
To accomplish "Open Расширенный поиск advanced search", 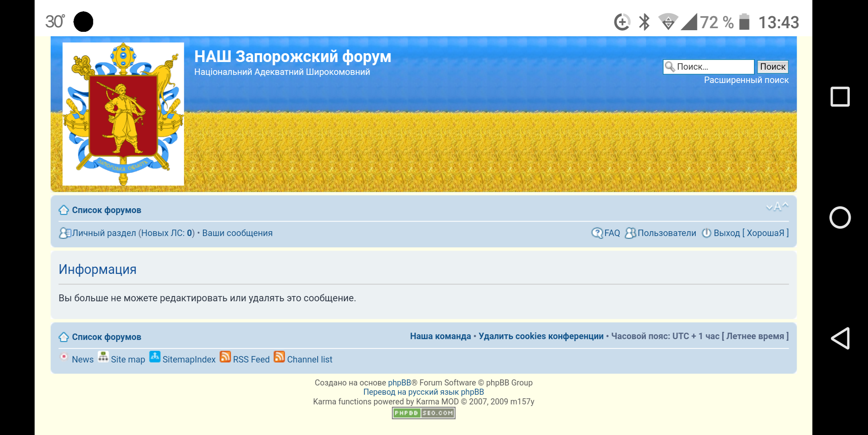I will 746,80.
